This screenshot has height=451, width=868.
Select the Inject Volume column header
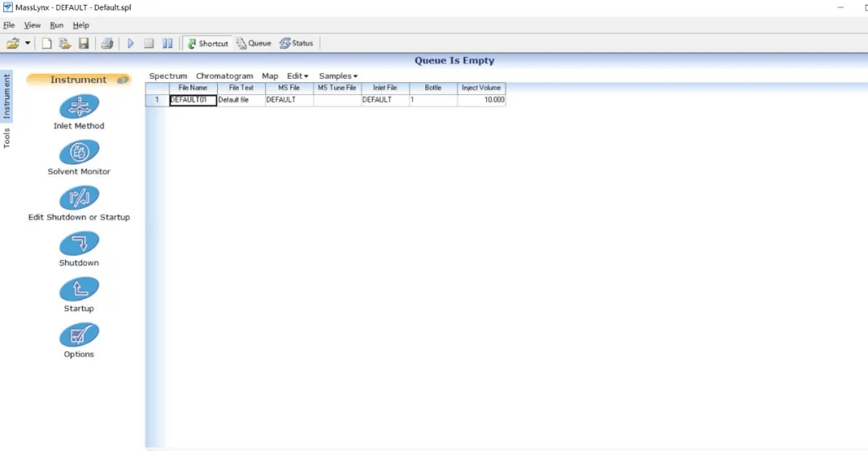pos(481,88)
